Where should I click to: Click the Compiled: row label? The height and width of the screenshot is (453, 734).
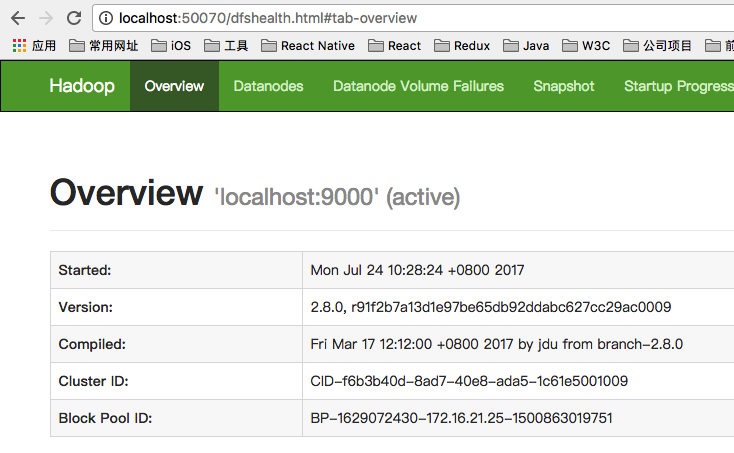92,344
